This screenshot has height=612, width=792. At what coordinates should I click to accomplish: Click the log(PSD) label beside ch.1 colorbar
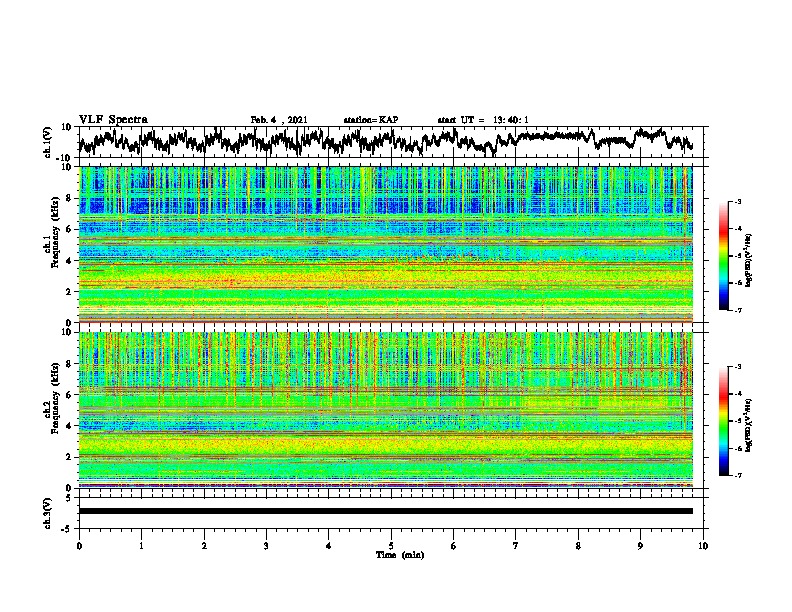pos(749,261)
